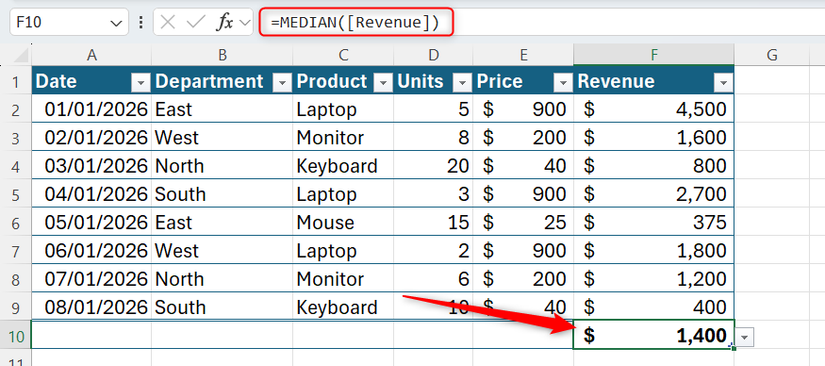The image size is (825, 366).
Task: Open the Product filter dropdown
Action: [x=383, y=83]
